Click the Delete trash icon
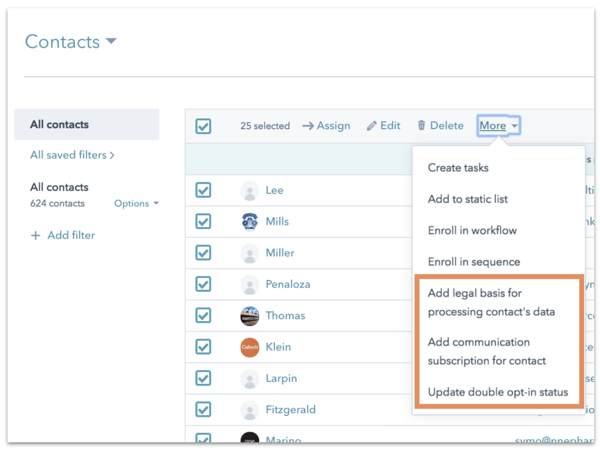Viewport: 600px width, 450px height. (x=422, y=126)
